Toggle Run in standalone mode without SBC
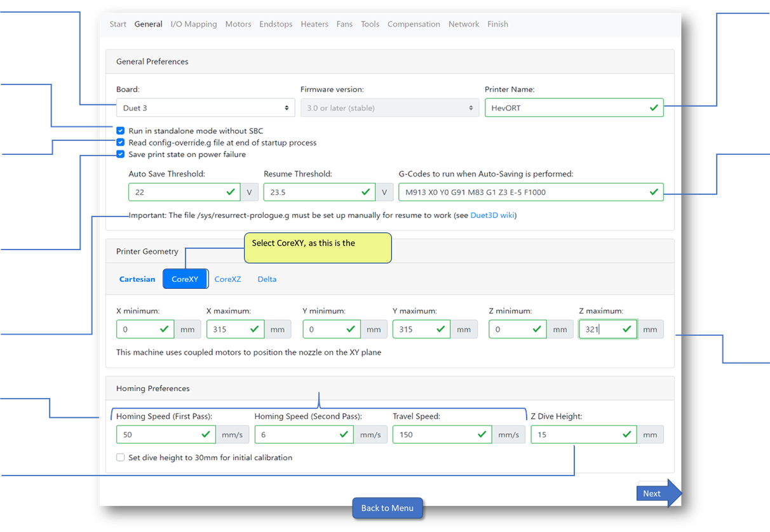Viewport: 770px width, 532px height. [x=121, y=131]
